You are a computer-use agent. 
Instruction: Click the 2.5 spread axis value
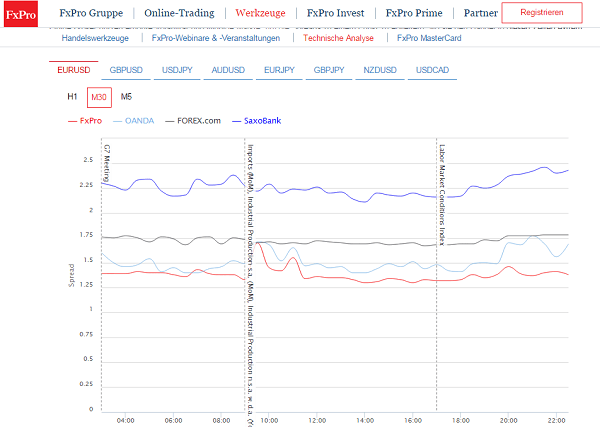(x=88, y=160)
